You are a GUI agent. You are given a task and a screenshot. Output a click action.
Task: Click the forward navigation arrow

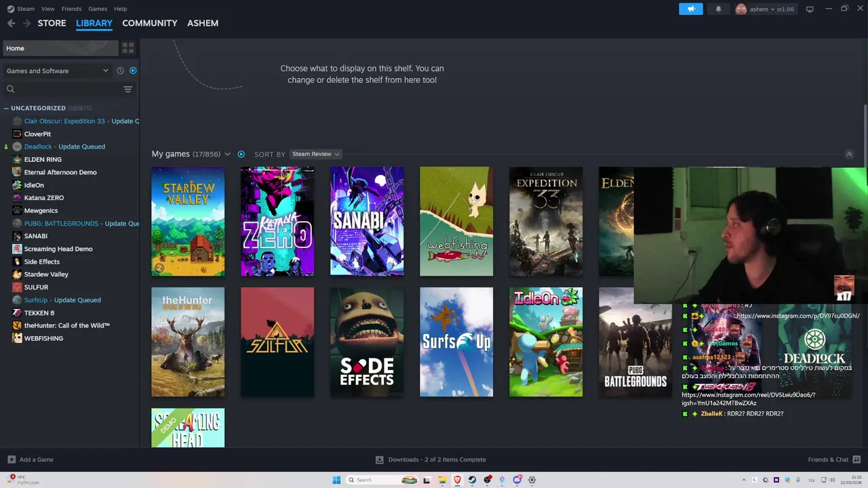(26, 23)
